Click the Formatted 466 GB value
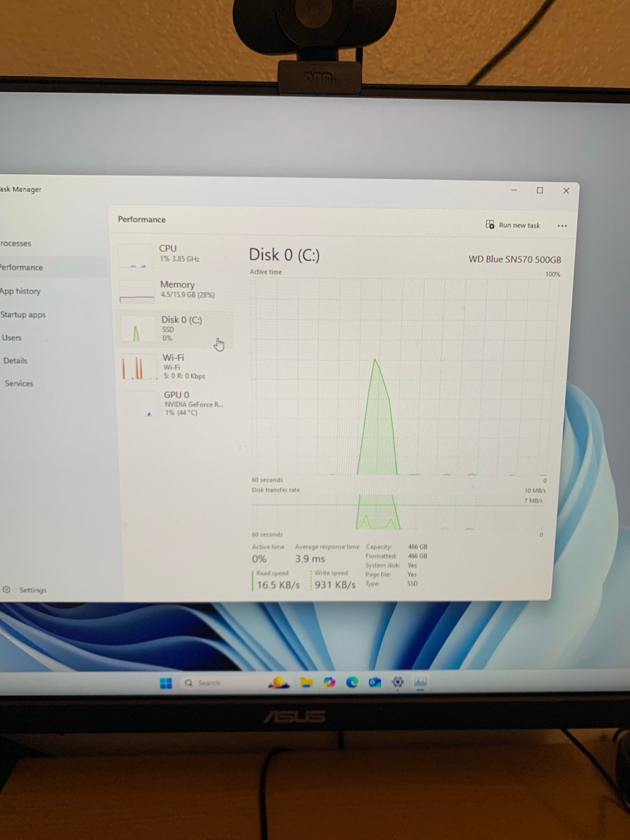630x840 pixels. tap(417, 556)
